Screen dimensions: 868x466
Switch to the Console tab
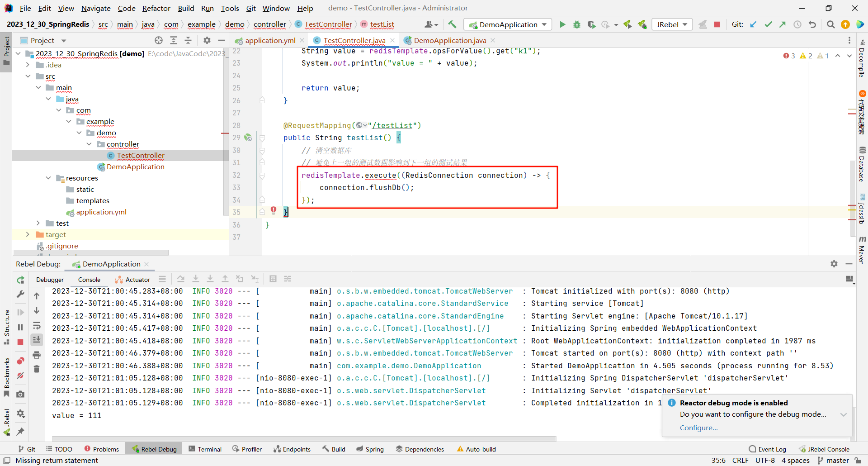coord(89,280)
